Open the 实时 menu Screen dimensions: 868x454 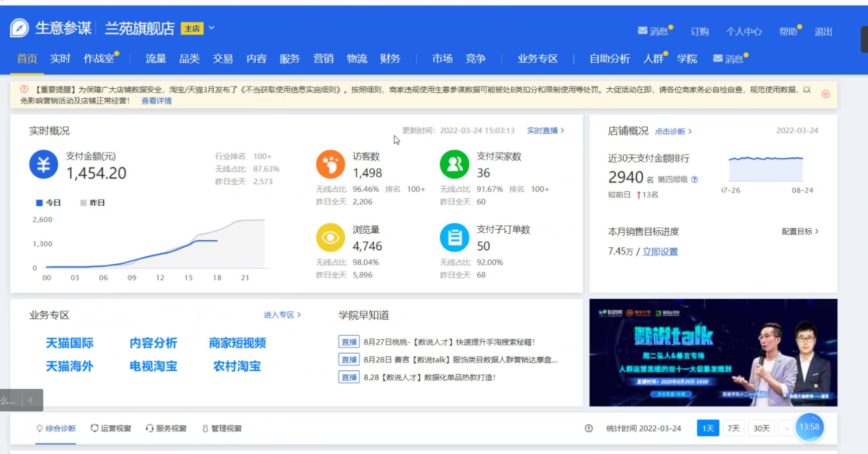60,59
